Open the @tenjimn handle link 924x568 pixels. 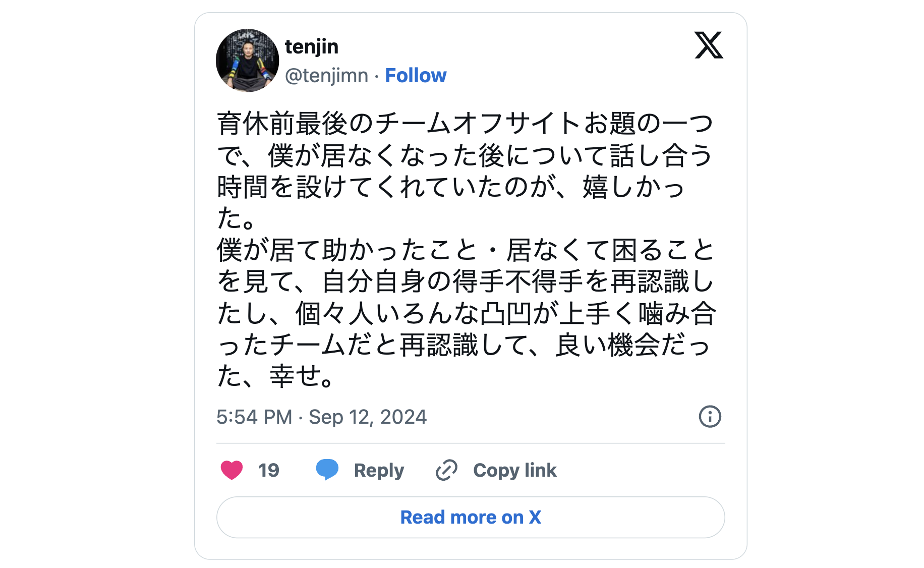(326, 76)
